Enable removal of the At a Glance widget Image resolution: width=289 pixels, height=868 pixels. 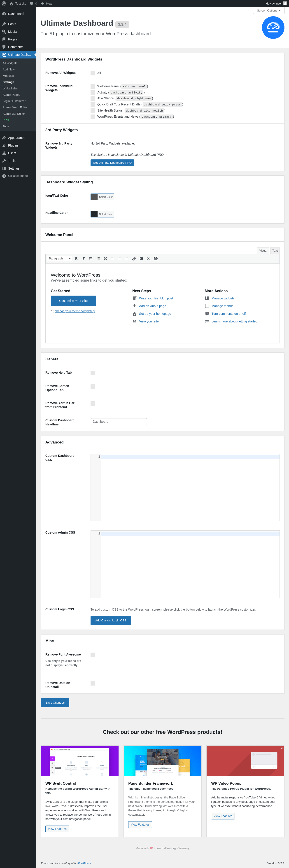93,98
